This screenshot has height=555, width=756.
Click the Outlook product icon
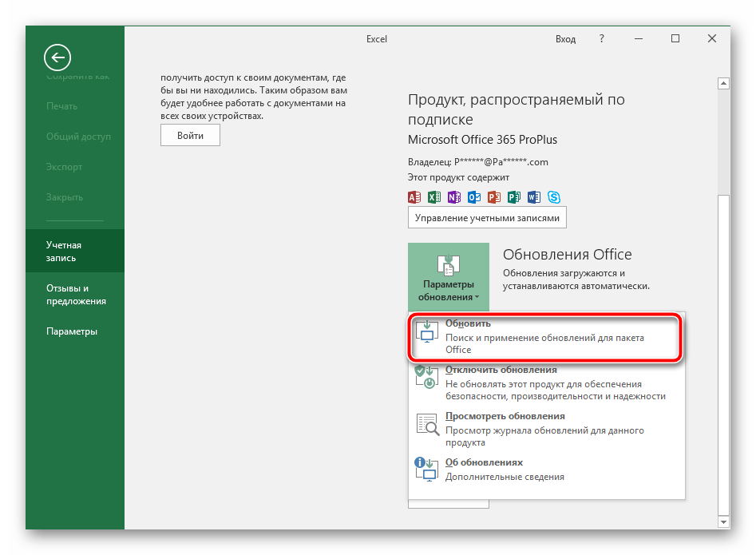(474, 197)
